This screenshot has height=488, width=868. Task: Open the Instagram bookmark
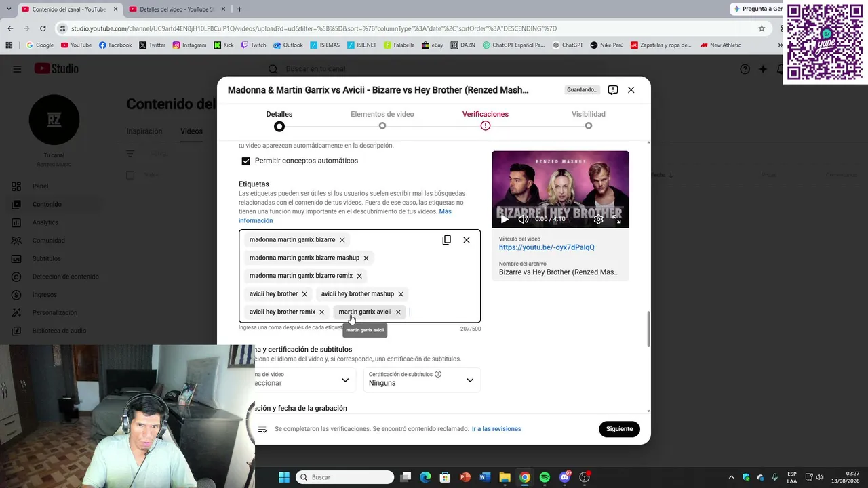point(189,45)
